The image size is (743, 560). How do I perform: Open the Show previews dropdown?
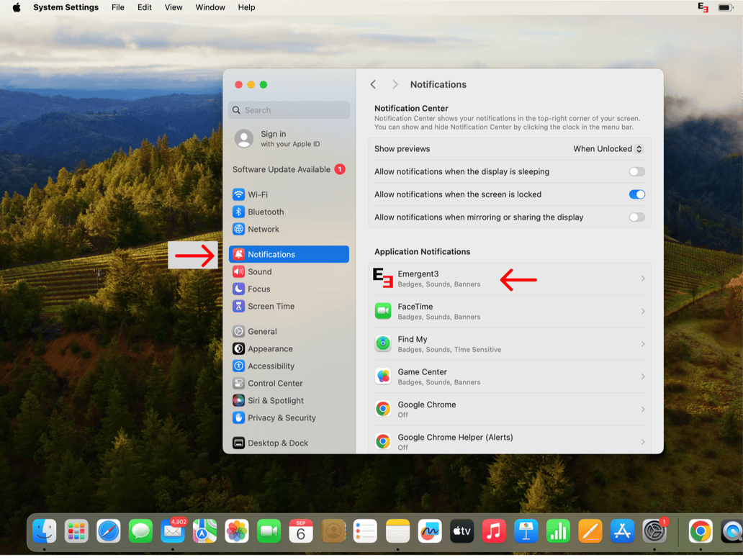[607, 149]
